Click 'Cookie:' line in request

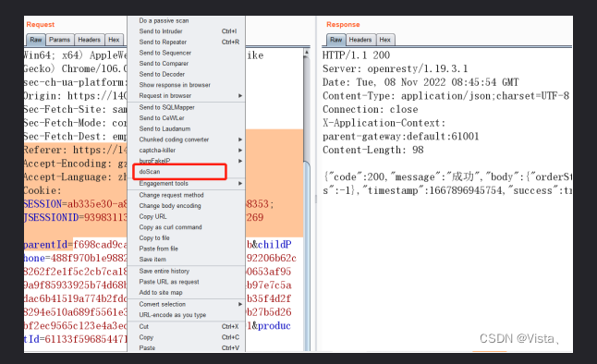point(42,190)
